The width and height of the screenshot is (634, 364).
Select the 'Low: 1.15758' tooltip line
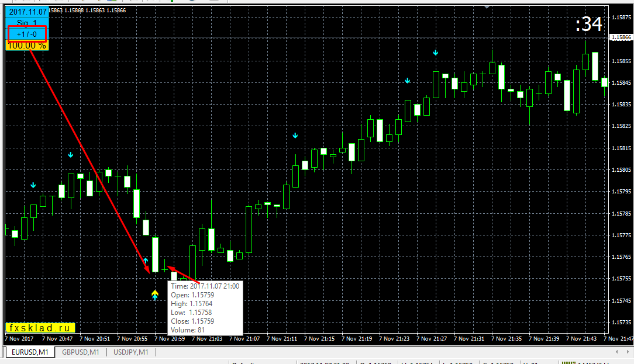point(191,313)
